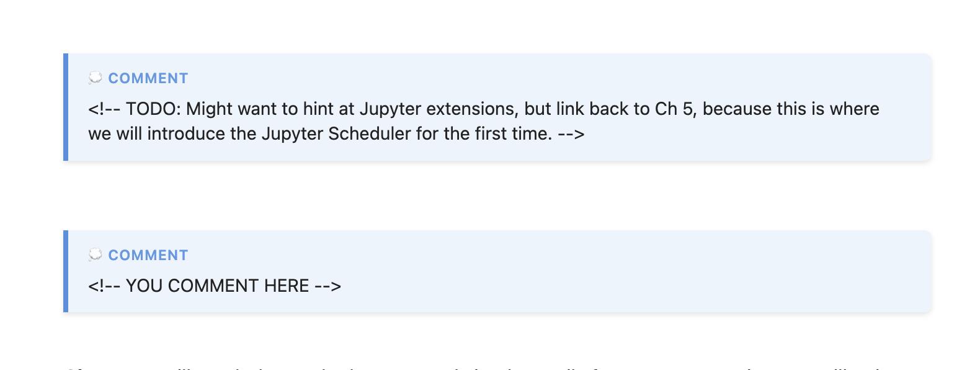Click the blue left border of the TODO comment
980x370 pixels.
pos(66,107)
